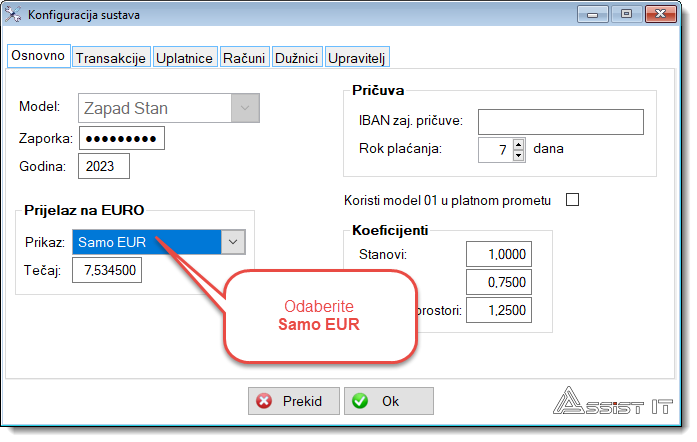Go to the Računi tab
Image resolution: width=697 pixels, height=442 pixels.
click(244, 58)
